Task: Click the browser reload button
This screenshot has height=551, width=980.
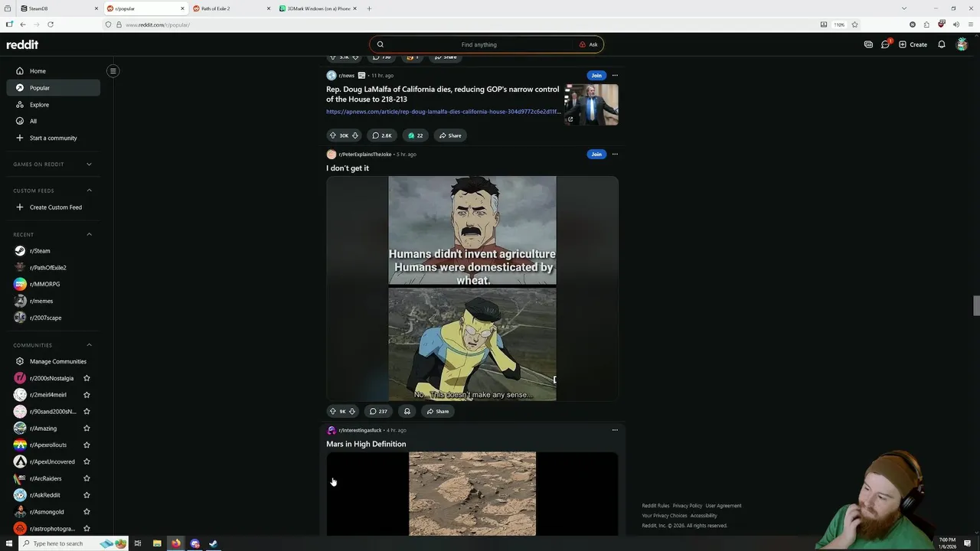Action: (51, 24)
